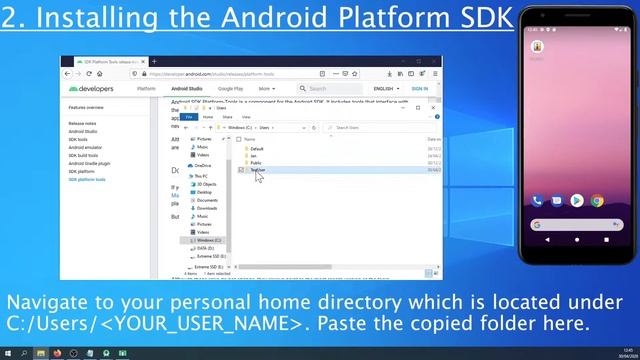Click the Search Users field in File Explorer
Viewport: 640px width, 360px height.
click(x=380, y=128)
